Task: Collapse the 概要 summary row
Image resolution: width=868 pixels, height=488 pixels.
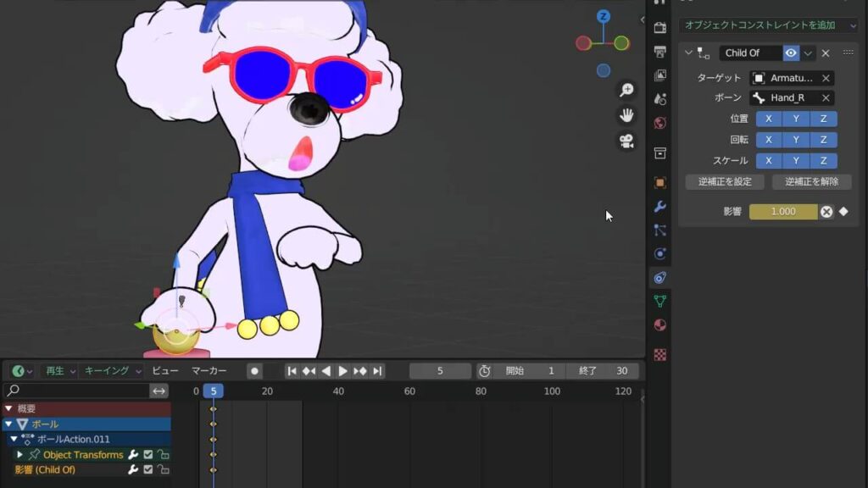Action: (x=8, y=408)
